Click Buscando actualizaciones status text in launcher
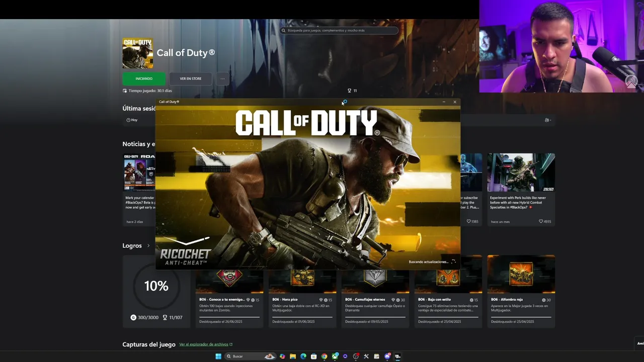Viewport: 644px width, 362px height. (428, 262)
